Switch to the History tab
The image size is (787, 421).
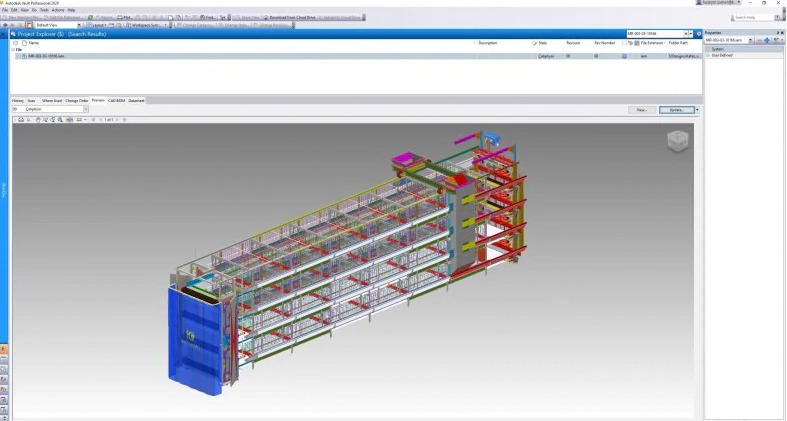point(18,101)
